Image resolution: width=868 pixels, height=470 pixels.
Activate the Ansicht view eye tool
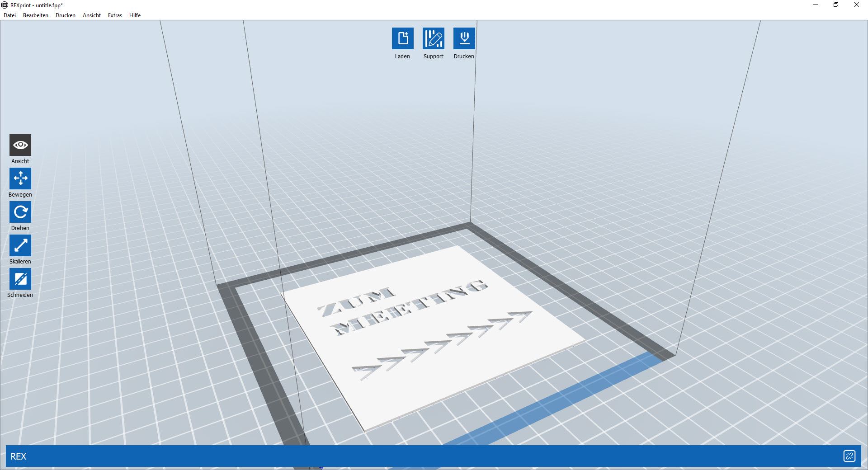click(20, 145)
